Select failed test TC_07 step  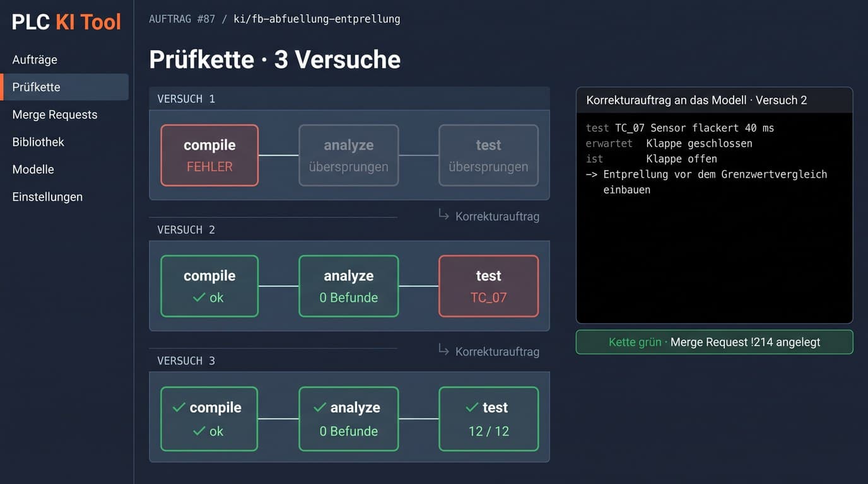click(489, 286)
